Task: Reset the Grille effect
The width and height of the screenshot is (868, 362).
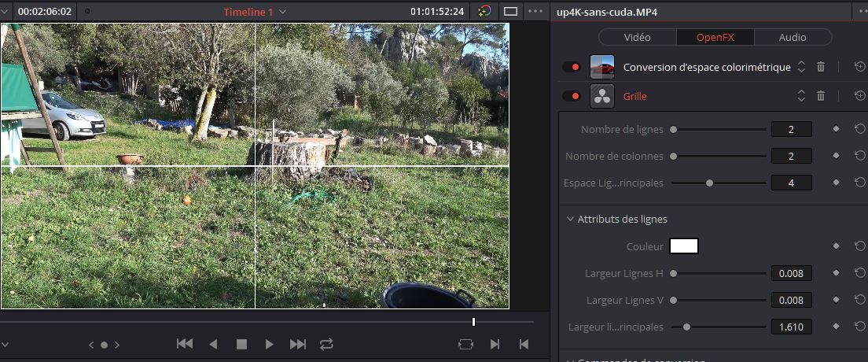Action: 859,96
